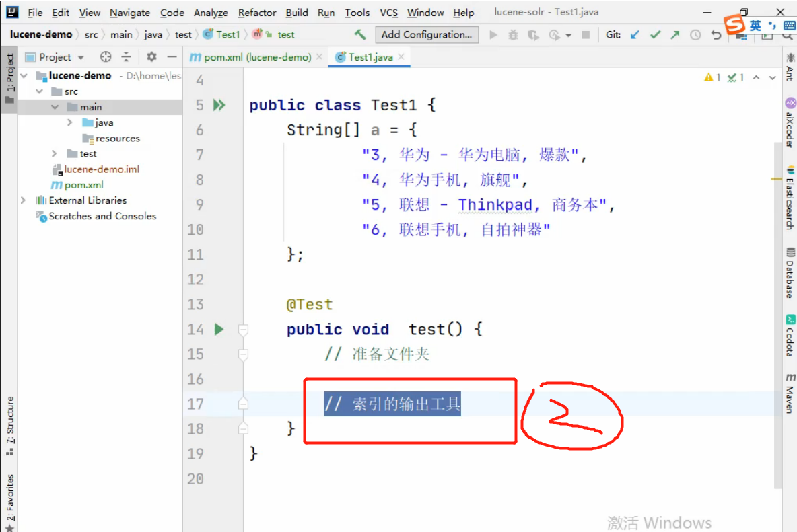Click the Git Commit checkmark icon
797x532 pixels.
(x=655, y=34)
